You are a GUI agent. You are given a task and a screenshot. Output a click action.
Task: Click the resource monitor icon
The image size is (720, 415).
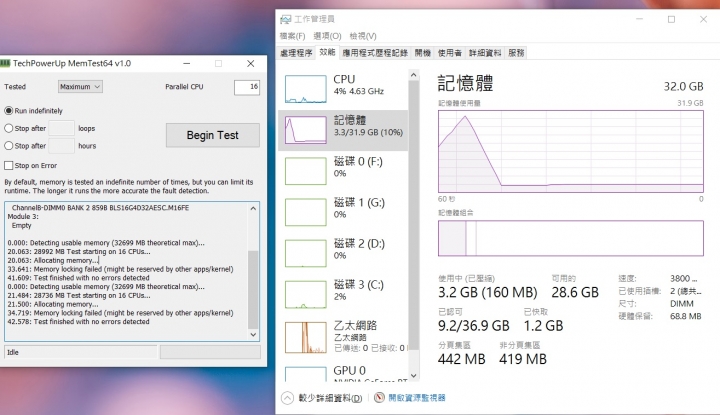click(379, 398)
